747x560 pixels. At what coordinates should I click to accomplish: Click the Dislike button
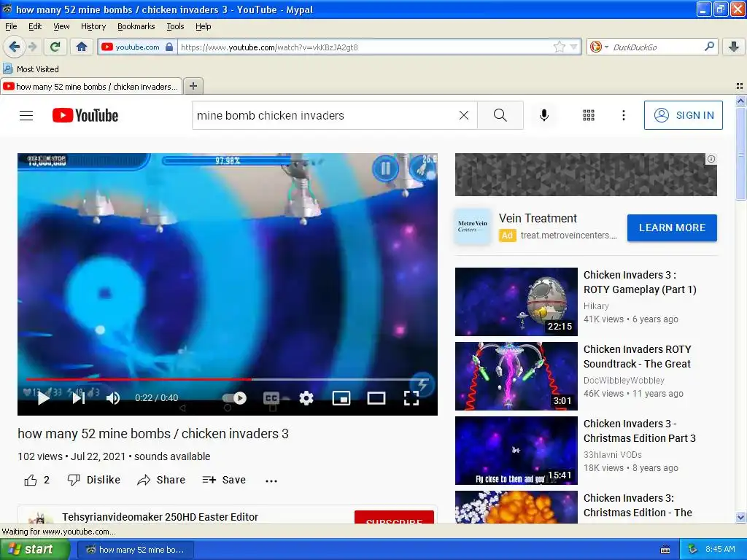(x=93, y=480)
